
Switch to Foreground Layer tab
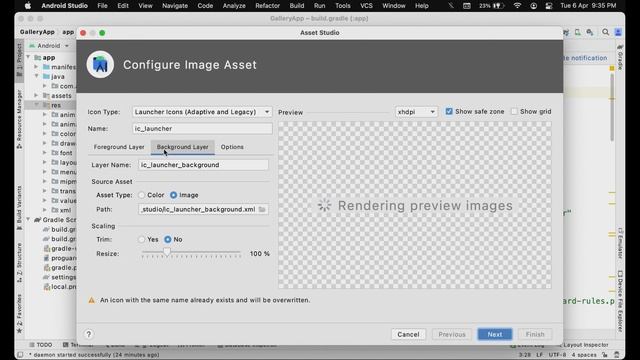click(119, 147)
